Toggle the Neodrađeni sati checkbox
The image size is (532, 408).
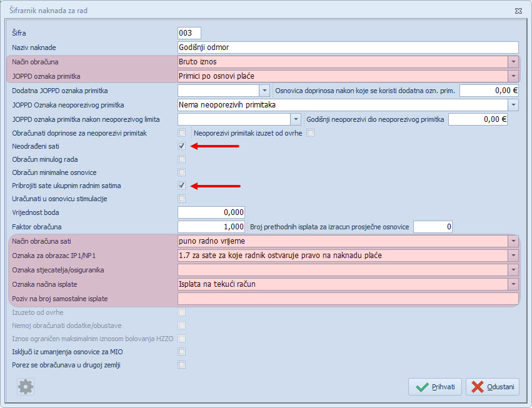pos(182,146)
